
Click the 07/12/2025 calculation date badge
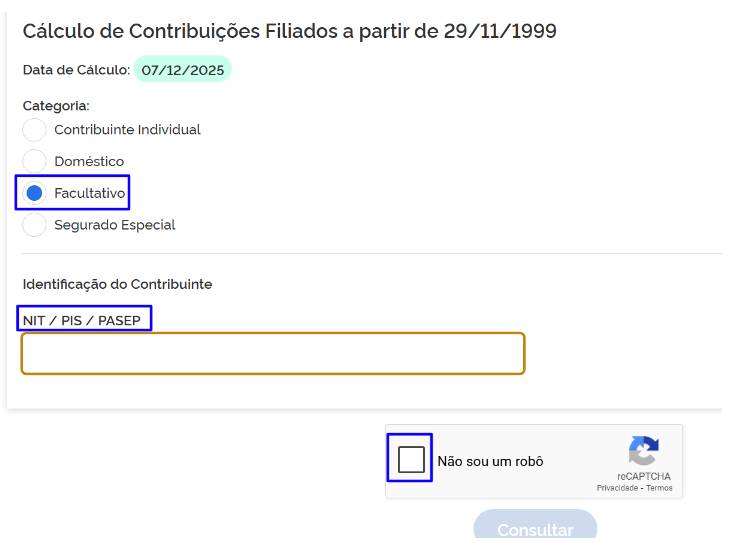[x=181, y=70]
